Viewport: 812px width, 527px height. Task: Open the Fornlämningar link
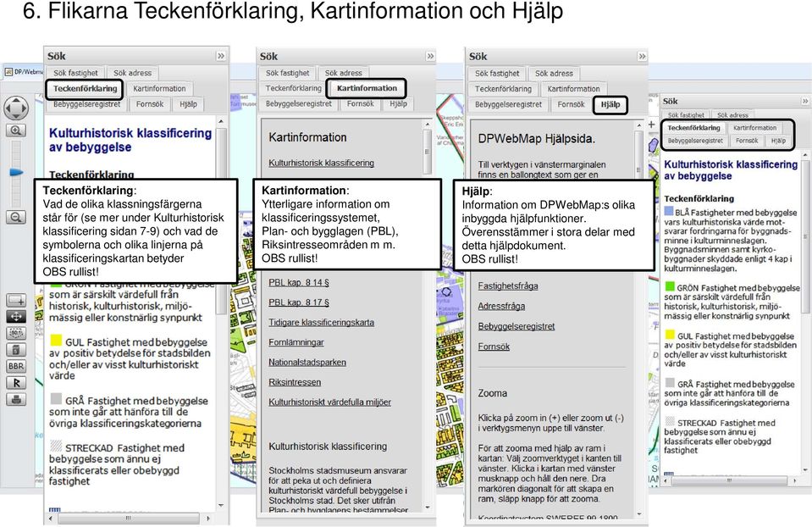point(296,342)
